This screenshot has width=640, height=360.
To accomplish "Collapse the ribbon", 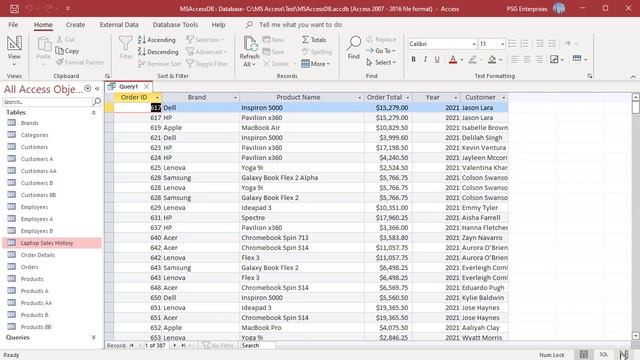I will click(x=633, y=76).
